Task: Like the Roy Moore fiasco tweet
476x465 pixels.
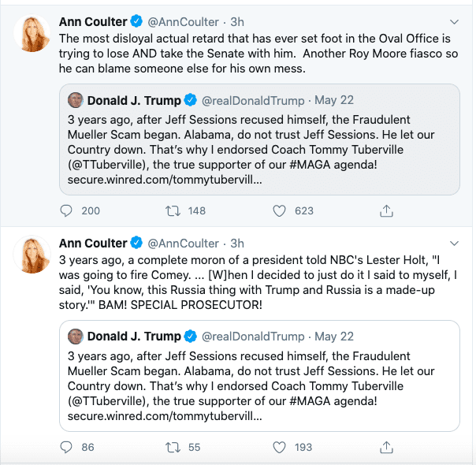Action: click(x=279, y=210)
